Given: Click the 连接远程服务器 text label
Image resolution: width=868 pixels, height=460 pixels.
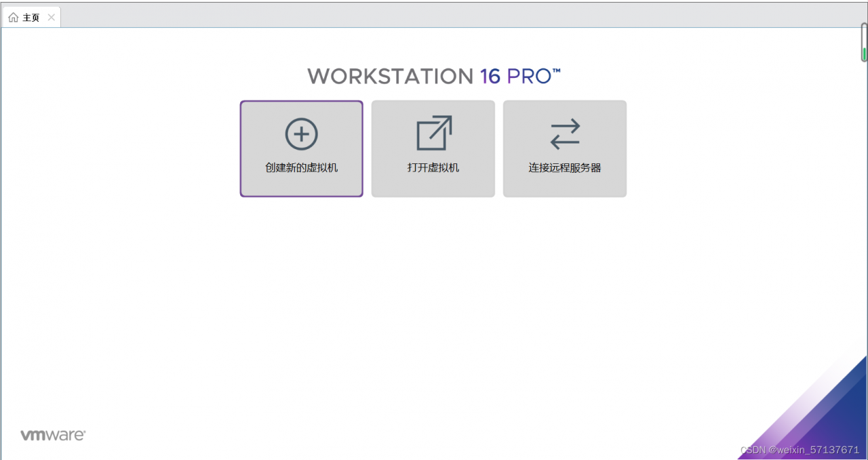Looking at the screenshot, I should tap(565, 167).
